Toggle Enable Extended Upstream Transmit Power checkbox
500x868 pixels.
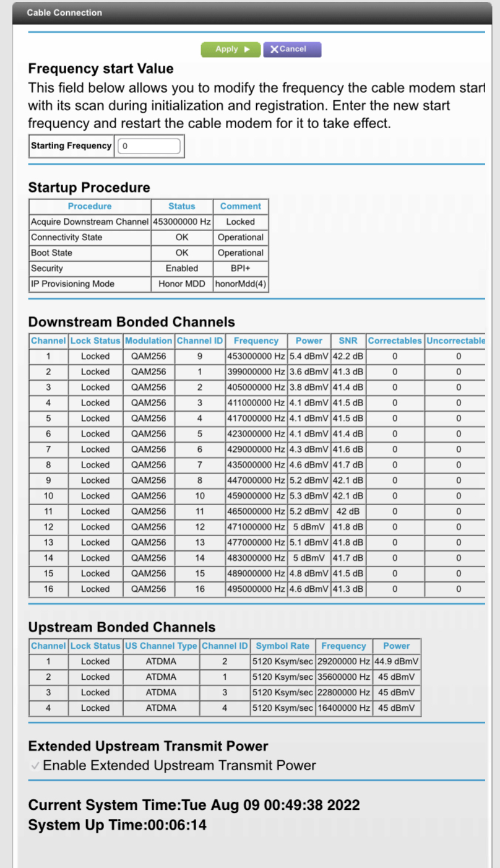(x=35, y=766)
